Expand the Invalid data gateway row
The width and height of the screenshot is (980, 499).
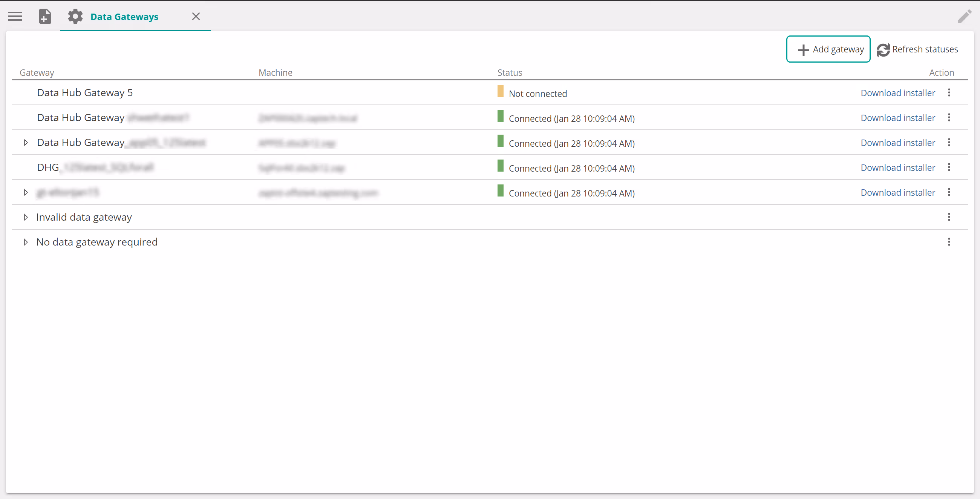[26, 217]
